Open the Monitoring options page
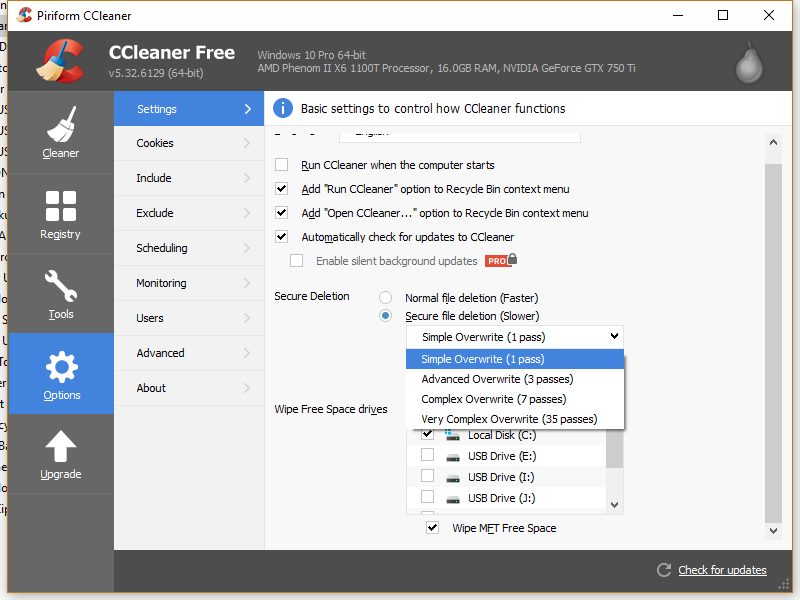The width and height of the screenshot is (800, 600). point(189,283)
